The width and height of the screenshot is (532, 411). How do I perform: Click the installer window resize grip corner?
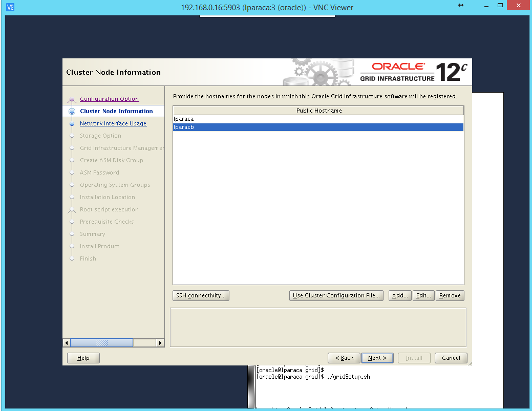[470, 363]
